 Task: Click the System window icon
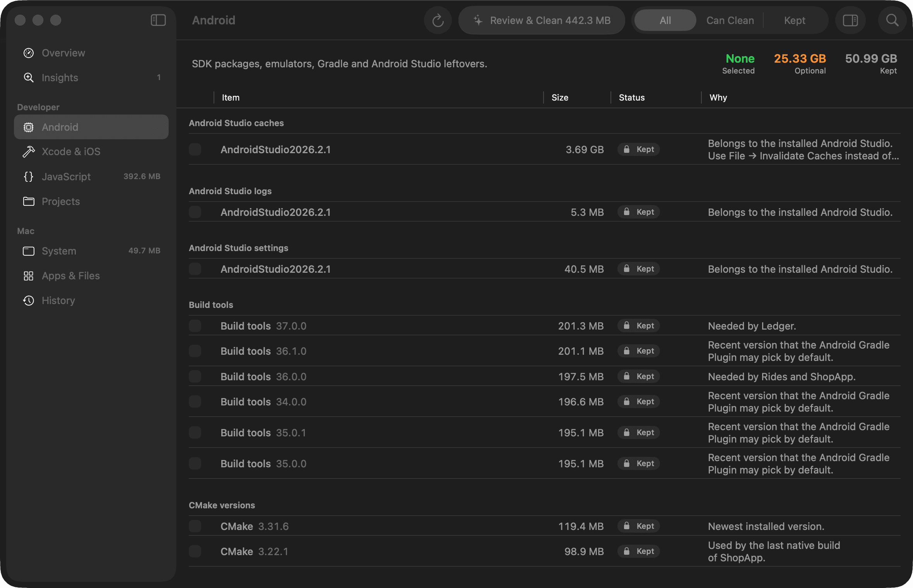pyautogui.click(x=29, y=251)
